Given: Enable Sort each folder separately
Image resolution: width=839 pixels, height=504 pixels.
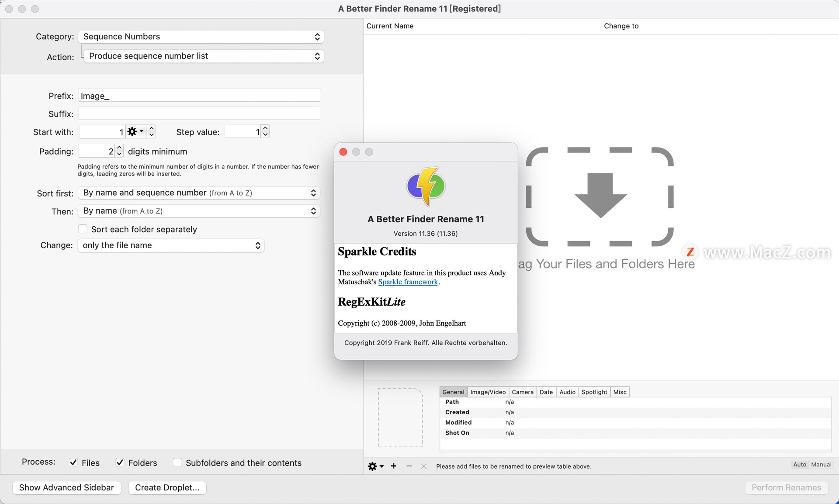Looking at the screenshot, I should pos(83,229).
